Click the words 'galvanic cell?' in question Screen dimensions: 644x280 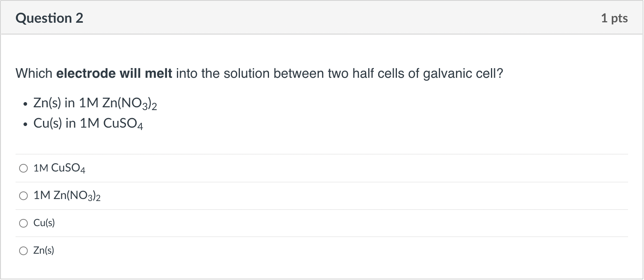[463, 74]
